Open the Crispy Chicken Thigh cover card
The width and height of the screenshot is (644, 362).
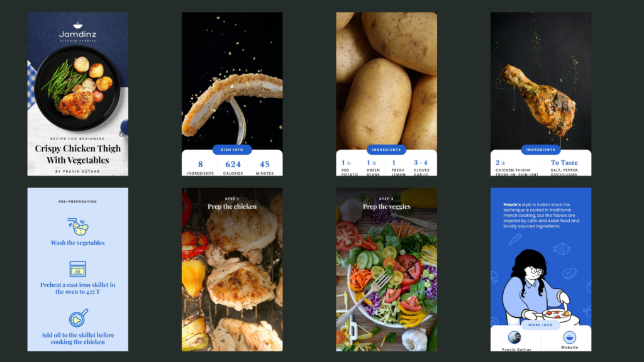pos(77,94)
